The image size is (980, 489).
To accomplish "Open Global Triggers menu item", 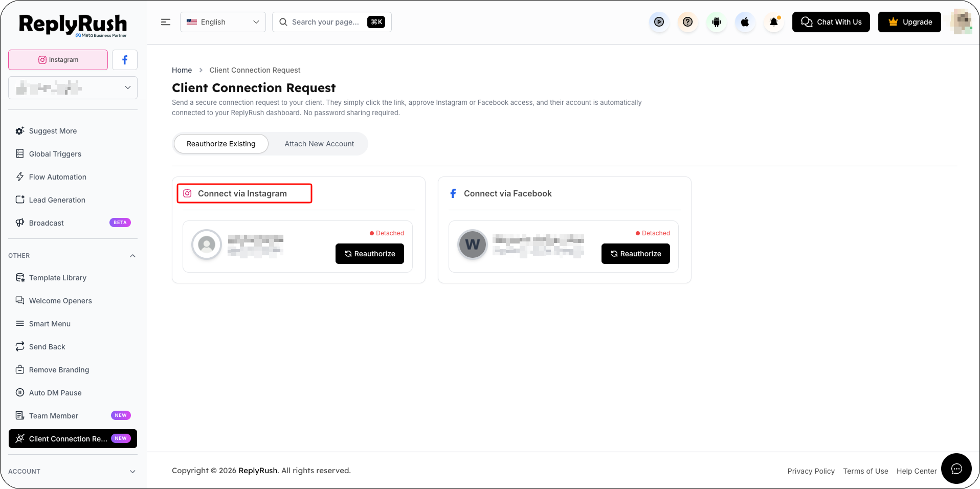I will click(x=73, y=154).
